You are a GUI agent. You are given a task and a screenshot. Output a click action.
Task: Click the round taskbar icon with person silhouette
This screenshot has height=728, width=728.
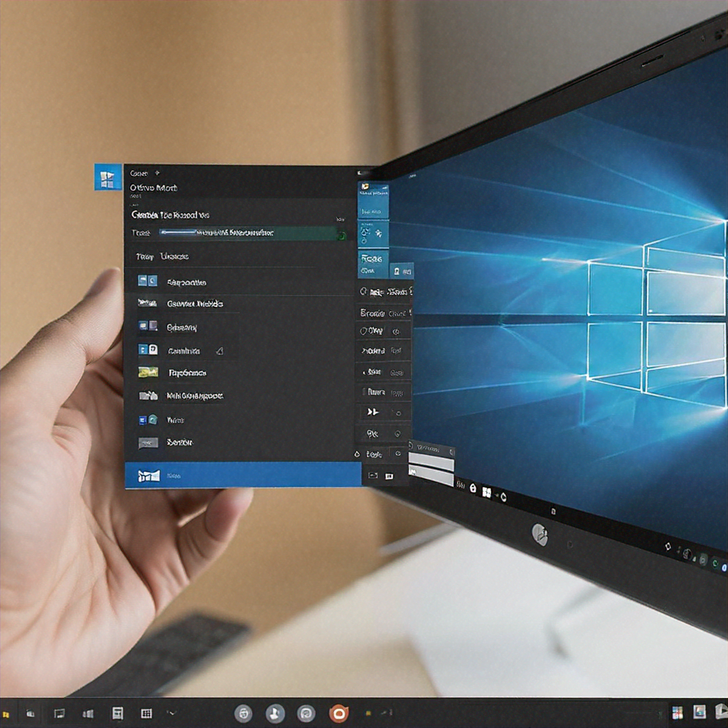click(275, 713)
